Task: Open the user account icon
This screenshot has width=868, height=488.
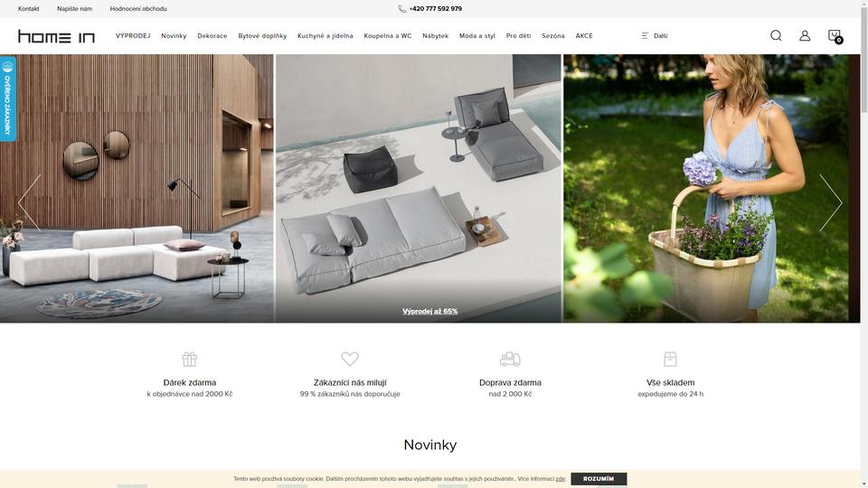Action: (x=805, y=35)
